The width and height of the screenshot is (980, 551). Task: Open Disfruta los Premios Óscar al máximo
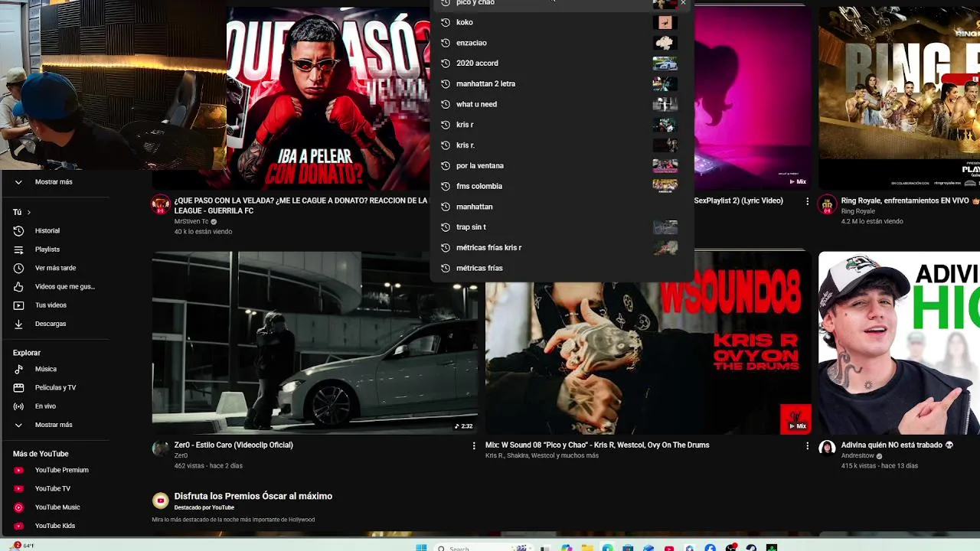coord(253,496)
